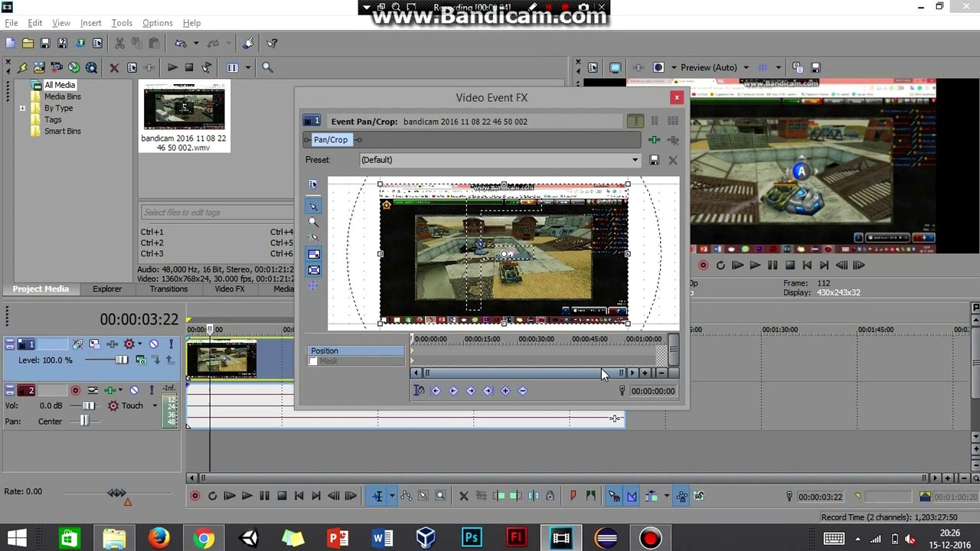Stop playback on the main transport bar

click(282, 496)
